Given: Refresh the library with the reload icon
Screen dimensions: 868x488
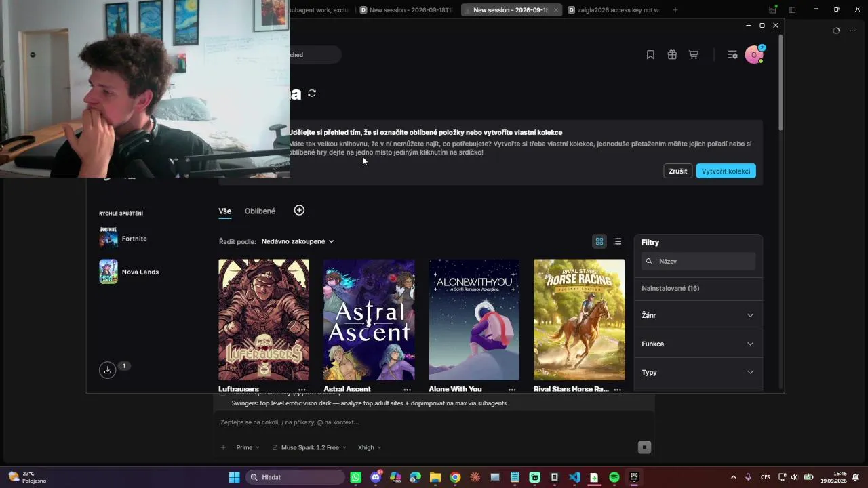Looking at the screenshot, I should pyautogui.click(x=312, y=93).
